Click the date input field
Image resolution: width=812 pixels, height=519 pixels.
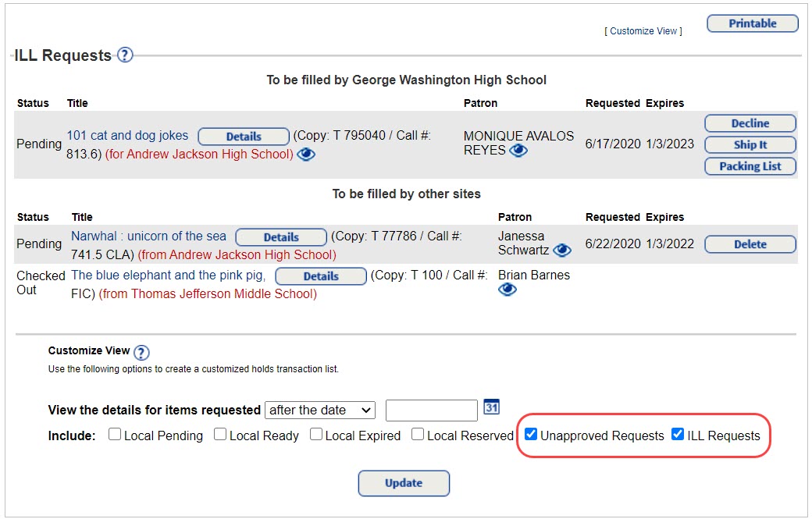point(431,410)
